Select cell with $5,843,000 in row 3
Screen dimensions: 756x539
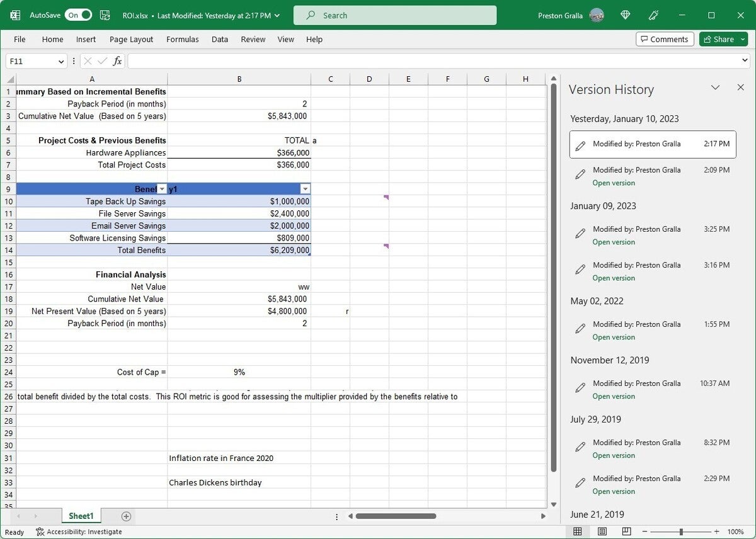coord(239,116)
